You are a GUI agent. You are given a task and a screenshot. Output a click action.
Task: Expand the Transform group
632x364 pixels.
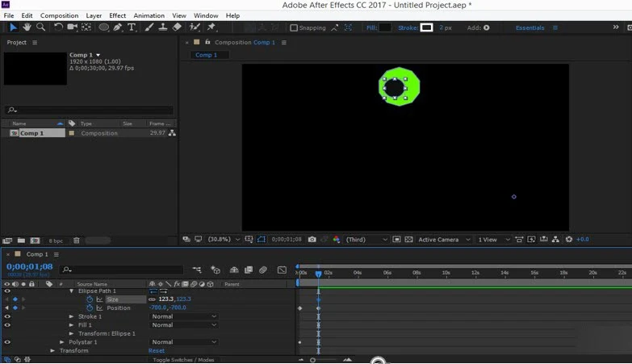click(x=52, y=350)
